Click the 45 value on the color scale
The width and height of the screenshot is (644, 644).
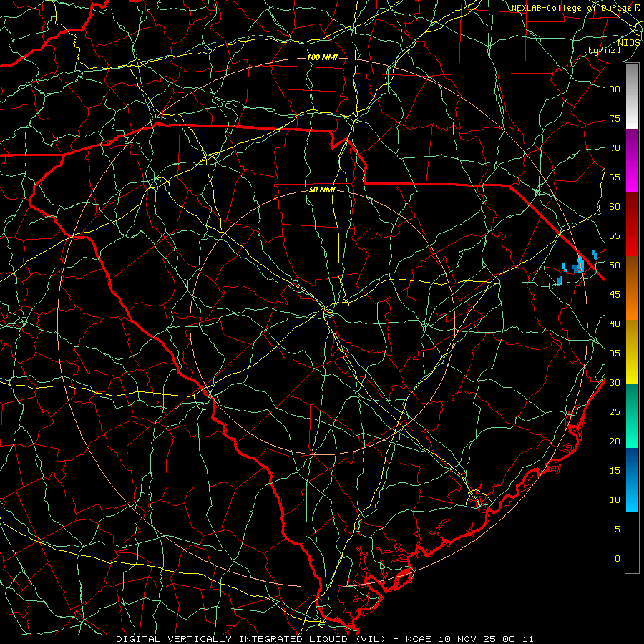pos(615,295)
